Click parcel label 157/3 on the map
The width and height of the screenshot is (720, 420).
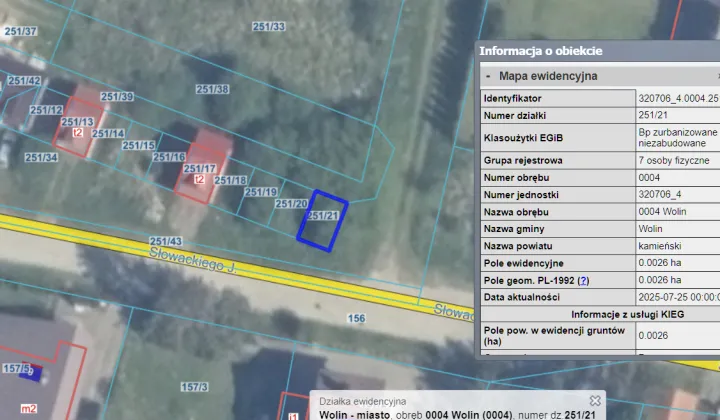tap(194, 387)
